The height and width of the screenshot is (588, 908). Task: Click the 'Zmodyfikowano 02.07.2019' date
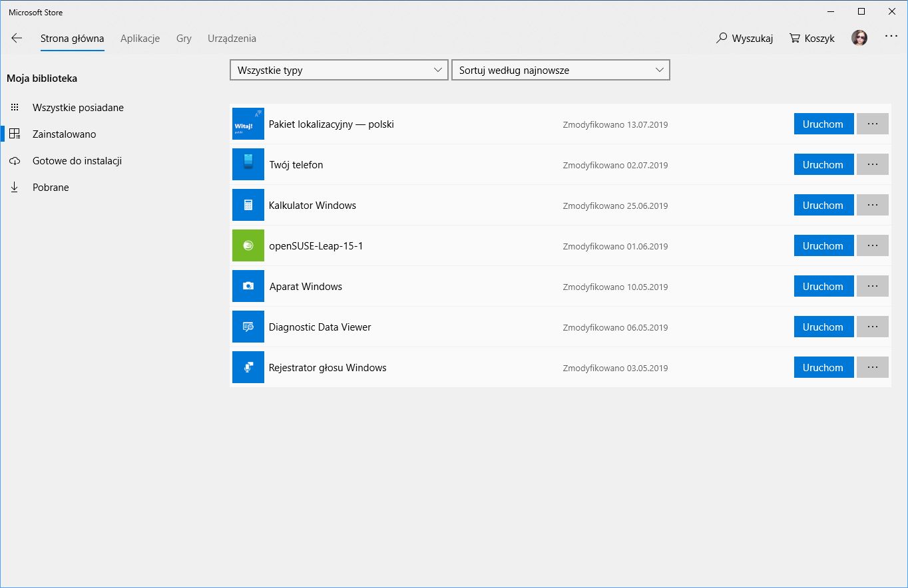[615, 165]
